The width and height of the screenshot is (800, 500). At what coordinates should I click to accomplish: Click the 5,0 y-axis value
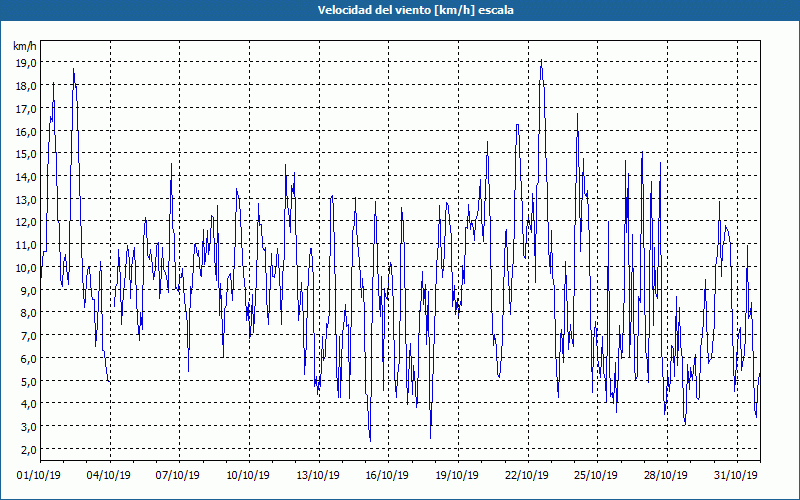point(29,381)
